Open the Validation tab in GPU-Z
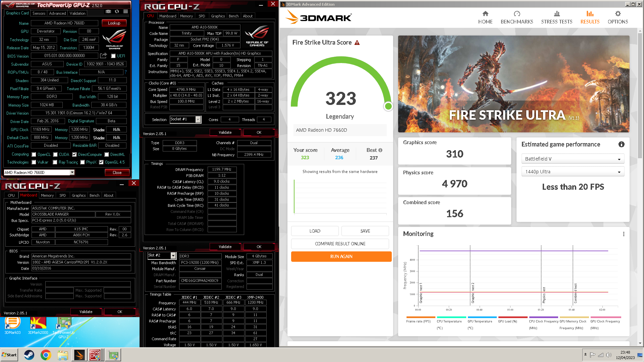The width and height of the screenshot is (644, 362). (x=77, y=13)
